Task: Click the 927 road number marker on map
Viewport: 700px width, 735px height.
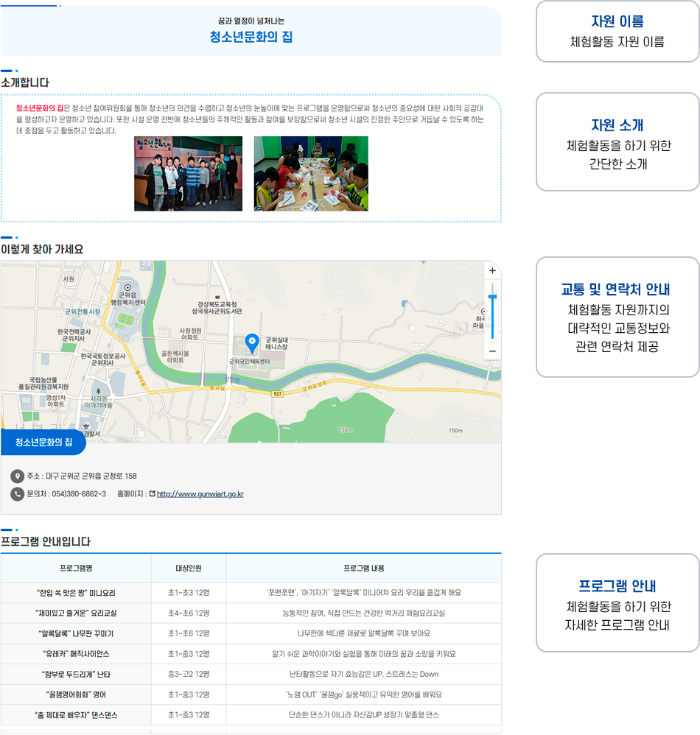Action: point(278,394)
